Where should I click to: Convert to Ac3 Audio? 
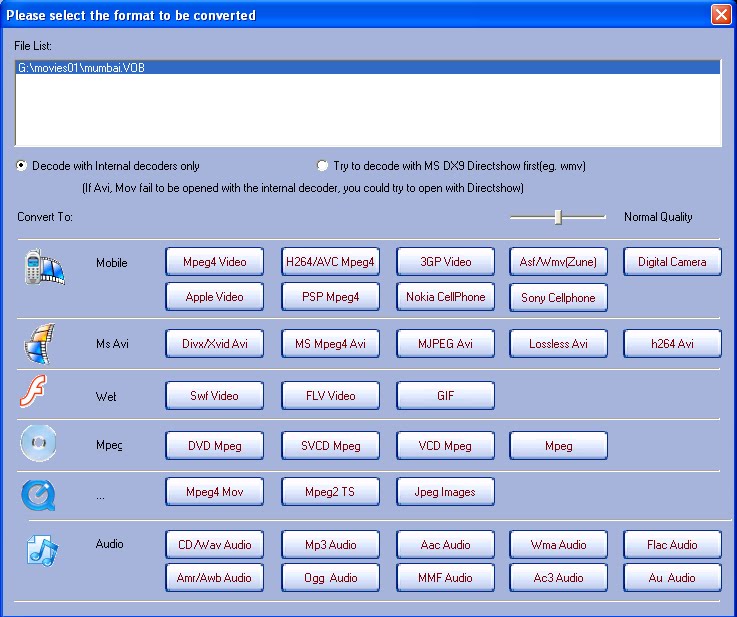[558, 578]
